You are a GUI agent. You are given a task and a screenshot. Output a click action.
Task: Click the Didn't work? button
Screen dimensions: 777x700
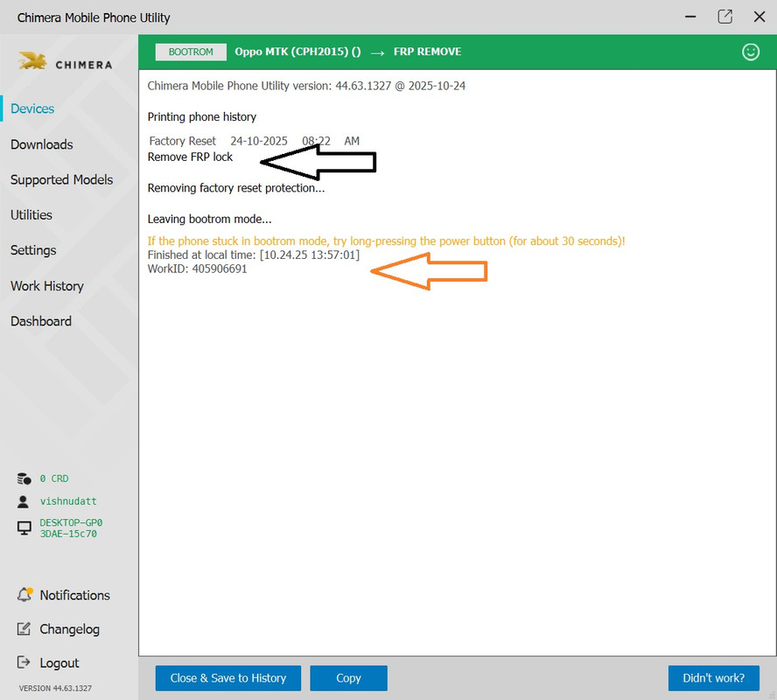pos(714,678)
